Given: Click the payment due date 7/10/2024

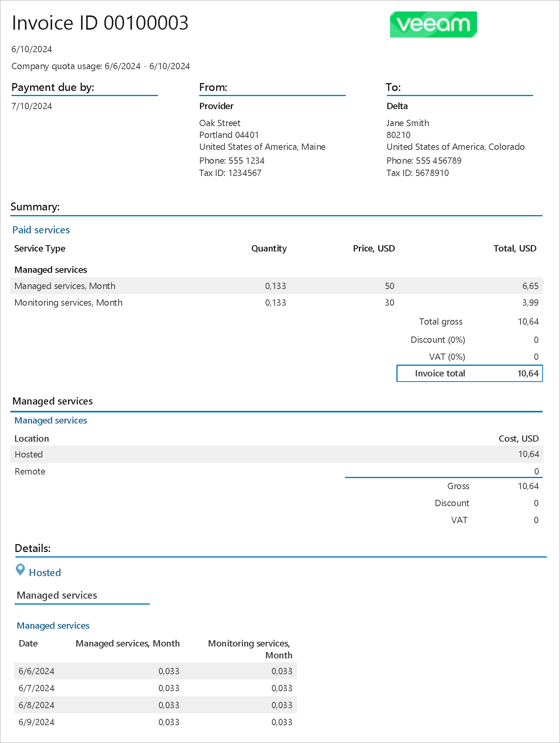Looking at the screenshot, I should [32, 106].
